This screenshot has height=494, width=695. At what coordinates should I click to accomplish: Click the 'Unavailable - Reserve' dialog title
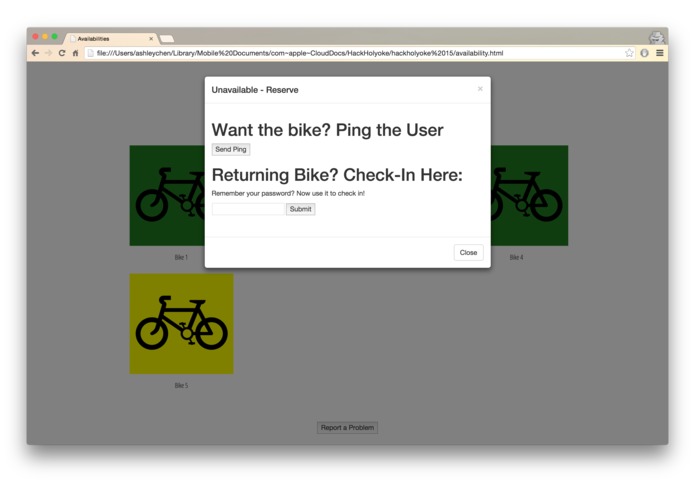pyautogui.click(x=255, y=90)
